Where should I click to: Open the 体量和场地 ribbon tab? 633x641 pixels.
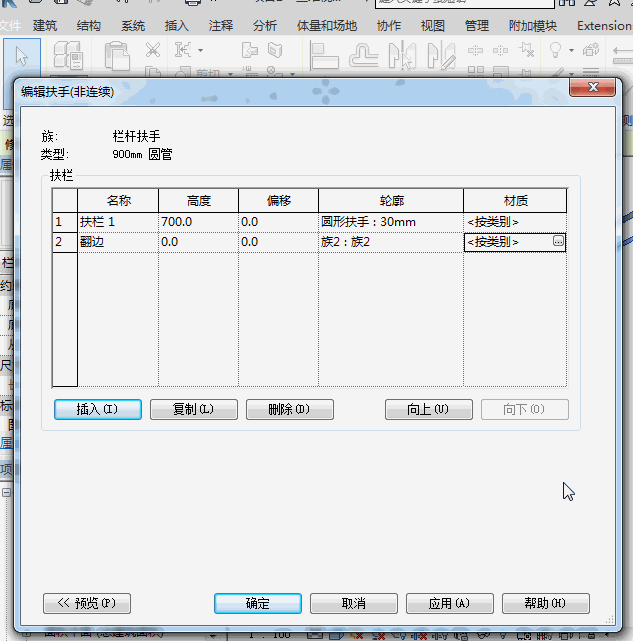327,26
